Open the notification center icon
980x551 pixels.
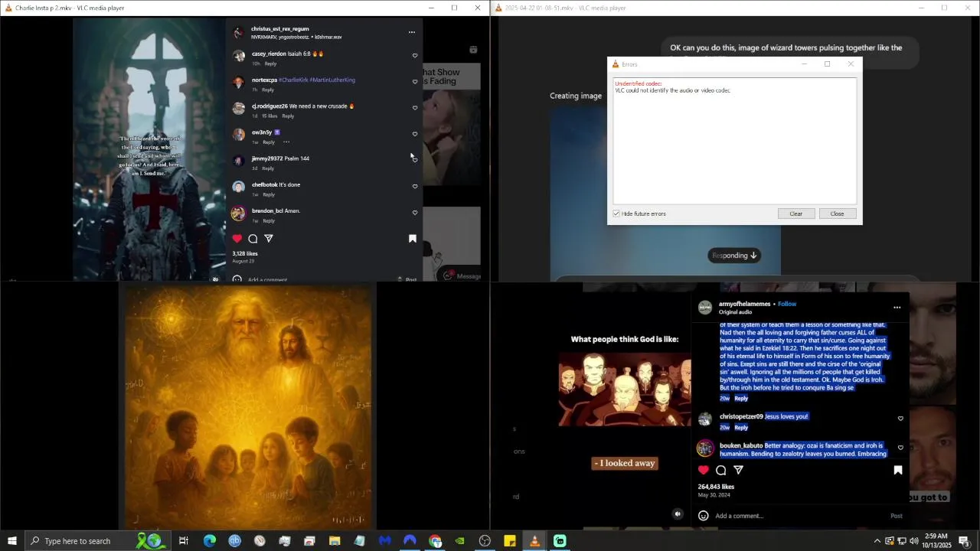964,541
